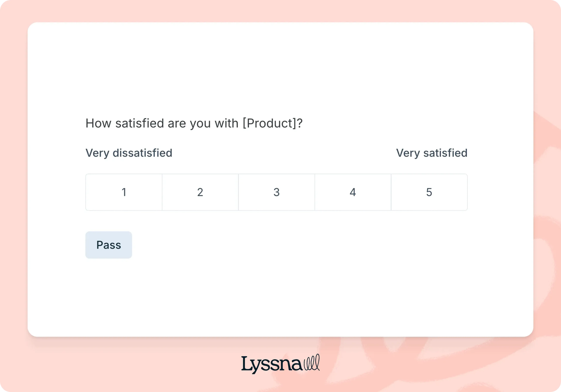Screen dimensions: 561x392
Task: Select rating 1 on the satisfaction scale
Action: click(x=124, y=192)
